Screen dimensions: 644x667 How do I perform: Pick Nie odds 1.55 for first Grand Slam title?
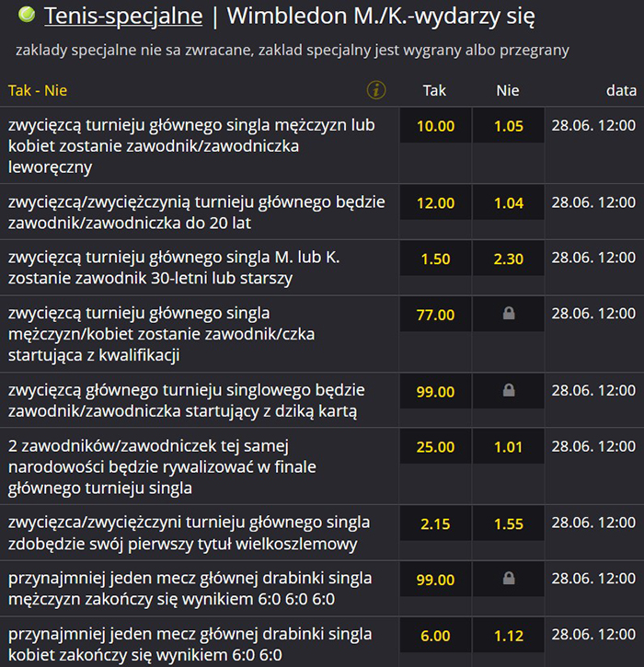(x=508, y=524)
